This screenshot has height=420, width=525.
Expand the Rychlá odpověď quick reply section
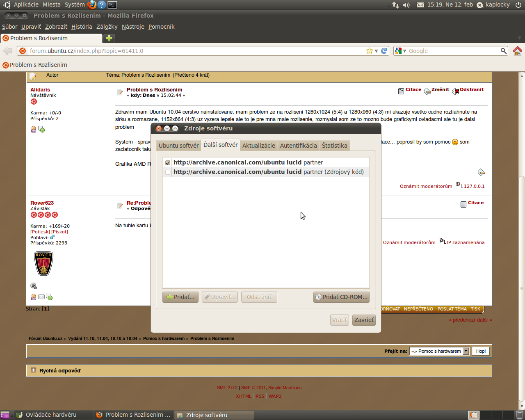click(34, 370)
